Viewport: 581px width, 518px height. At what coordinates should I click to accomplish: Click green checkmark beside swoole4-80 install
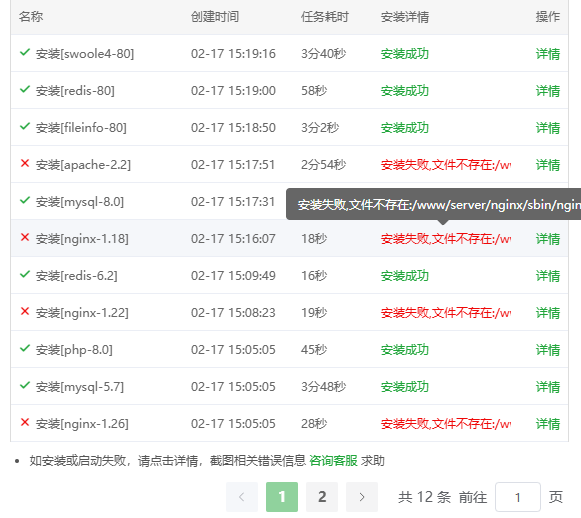25,52
